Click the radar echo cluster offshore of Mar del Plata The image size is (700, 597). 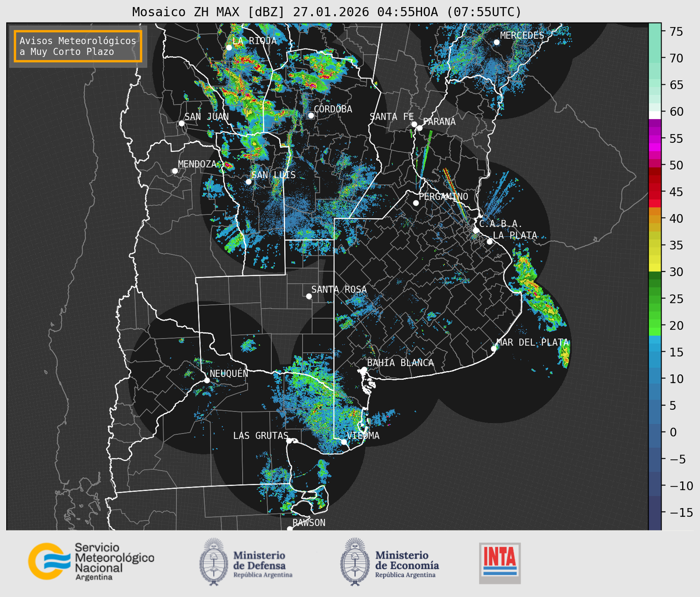pos(564,354)
